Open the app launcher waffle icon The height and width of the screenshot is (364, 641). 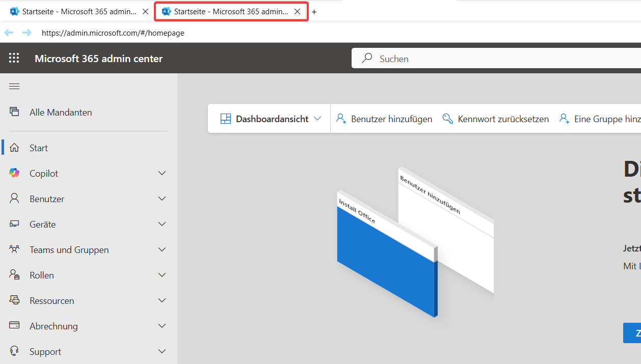(14, 59)
